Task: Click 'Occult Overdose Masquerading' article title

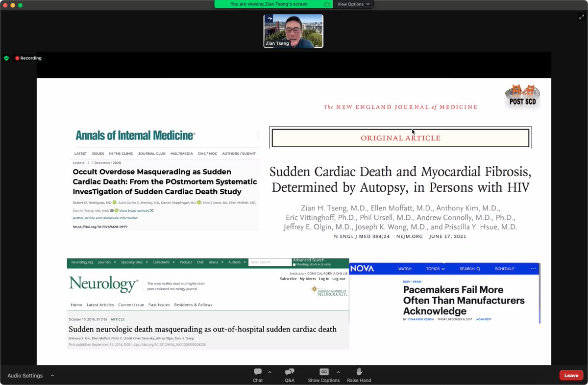Action: (x=165, y=181)
